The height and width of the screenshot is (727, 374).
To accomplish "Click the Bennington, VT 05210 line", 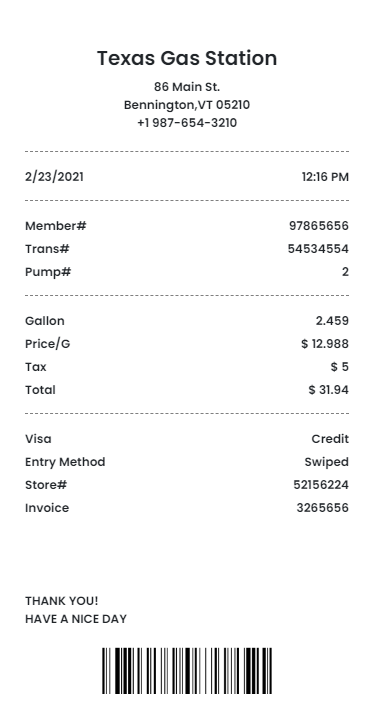I will [187, 105].
